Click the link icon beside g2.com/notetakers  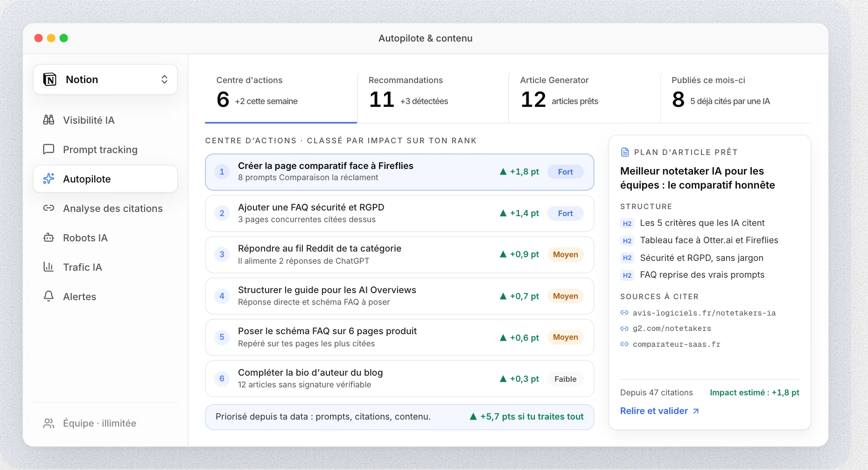[624, 329]
